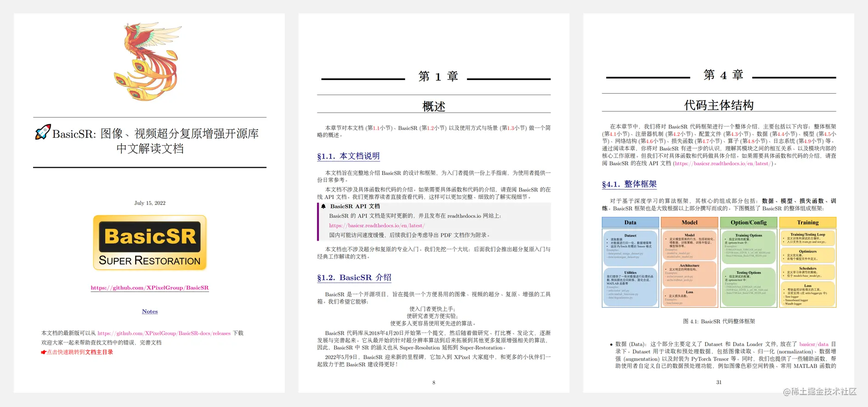Viewport: 868px width, 407px height.
Task: Click page number 31
Action: [719, 382]
